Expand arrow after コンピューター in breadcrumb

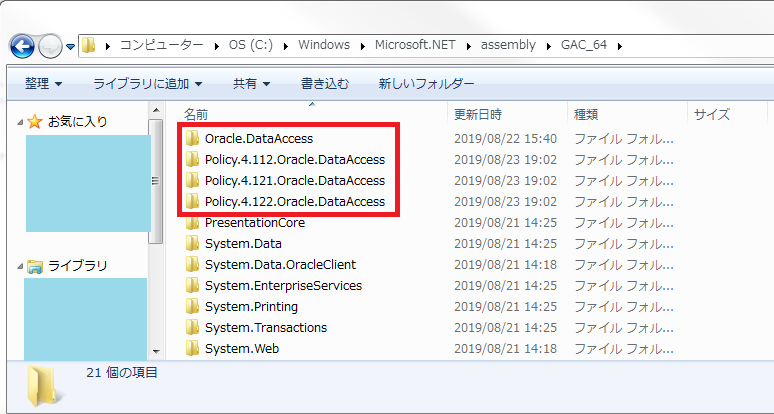[x=216, y=46]
